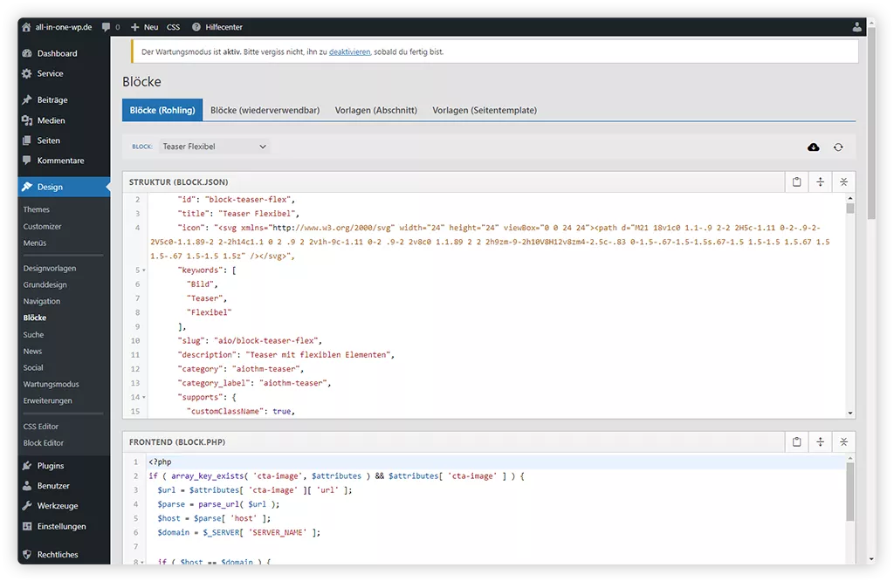This screenshot has width=894, height=588.
Task: Open comments bubble in the admin bar
Action: coord(110,27)
